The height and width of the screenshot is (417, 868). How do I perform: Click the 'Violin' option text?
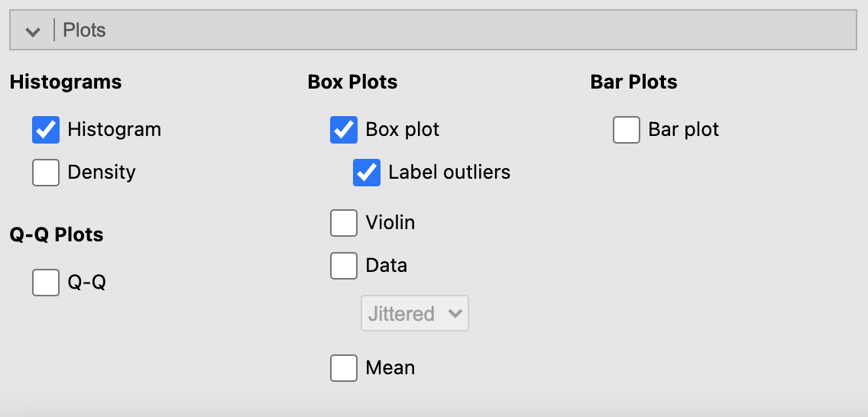pos(390,223)
